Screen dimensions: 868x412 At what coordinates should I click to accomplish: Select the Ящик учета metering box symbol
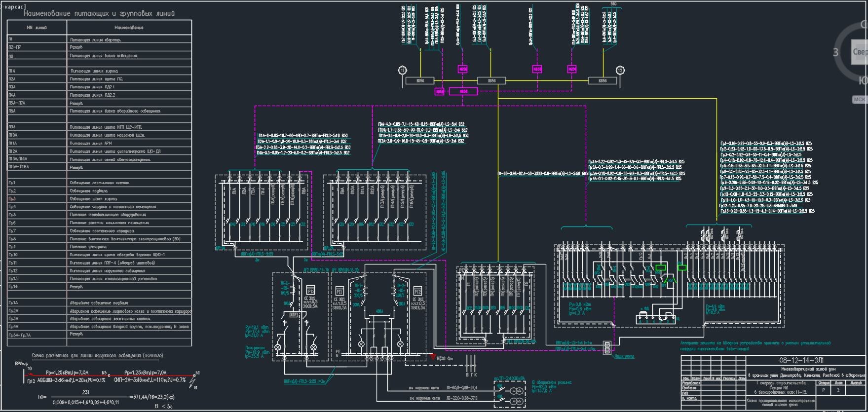(607, 348)
